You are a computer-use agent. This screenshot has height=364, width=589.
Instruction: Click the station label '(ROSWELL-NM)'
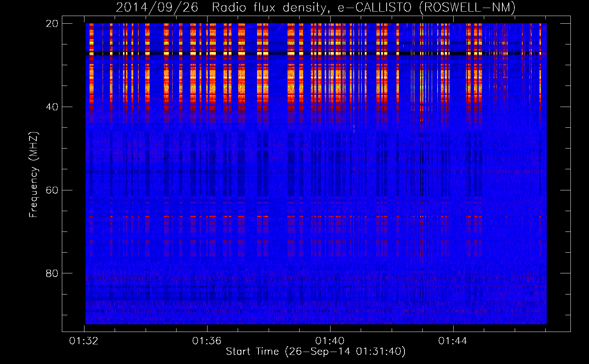pyautogui.click(x=467, y=8)
